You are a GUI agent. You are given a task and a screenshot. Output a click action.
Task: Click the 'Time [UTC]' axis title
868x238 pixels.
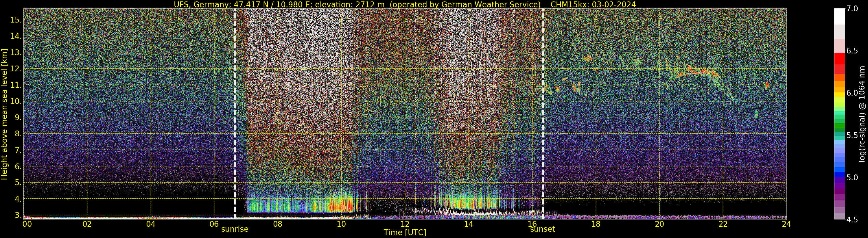pos(405,233)
